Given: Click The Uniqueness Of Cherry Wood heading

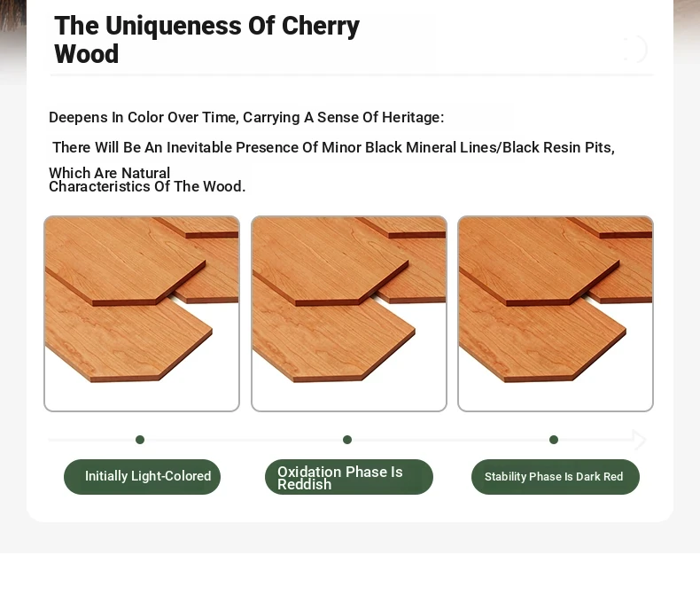Looking at the screenshot, I should point(206,40).
